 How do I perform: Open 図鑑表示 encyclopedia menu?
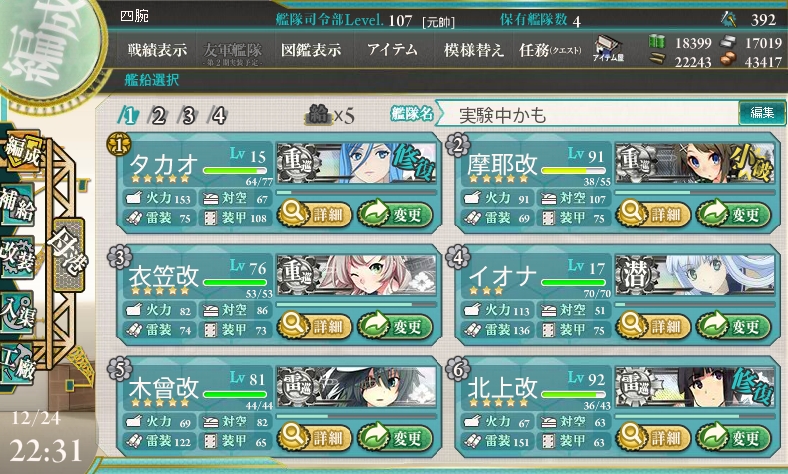tap(311, 50)
